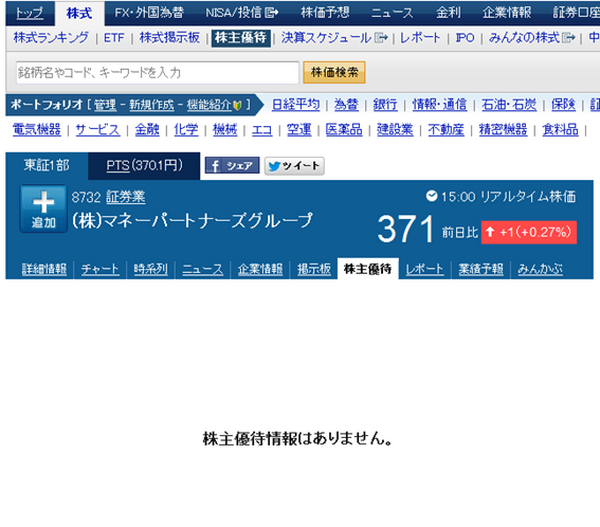Open the 日経平均 link
600x527 pixels.
295,104
